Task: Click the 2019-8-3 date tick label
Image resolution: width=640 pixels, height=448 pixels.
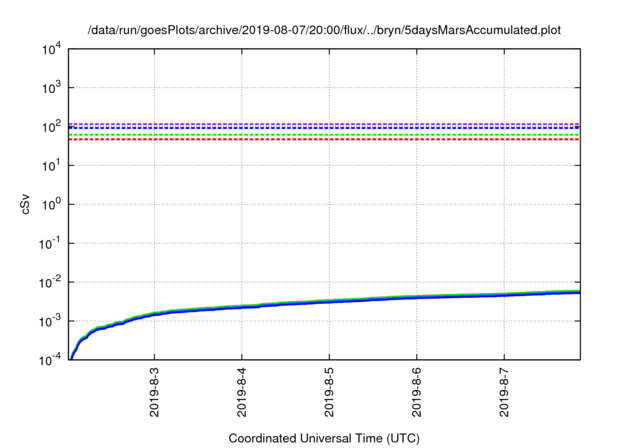Action: coord(154,393)
